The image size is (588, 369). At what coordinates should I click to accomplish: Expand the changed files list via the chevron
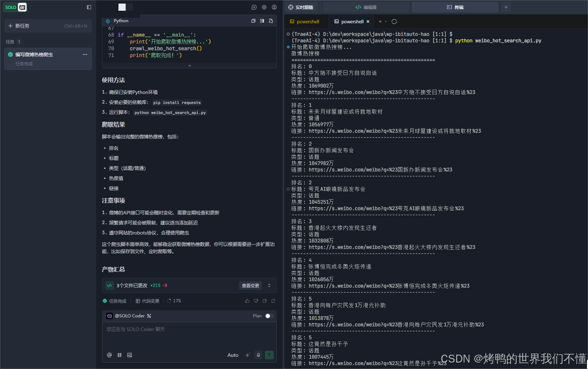[x=269, y=285]
